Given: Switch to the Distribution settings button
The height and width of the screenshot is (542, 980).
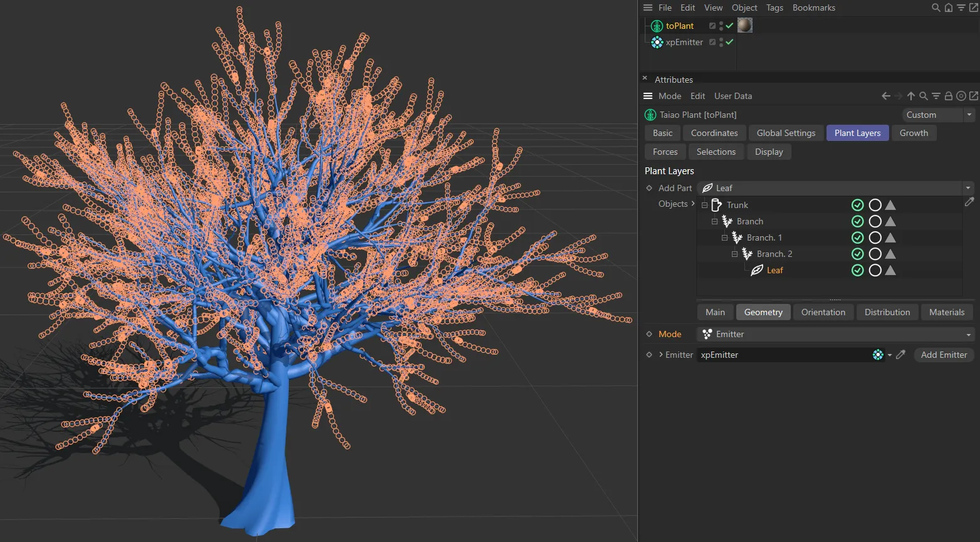Looking at the screenshot, I should (887, 311).
